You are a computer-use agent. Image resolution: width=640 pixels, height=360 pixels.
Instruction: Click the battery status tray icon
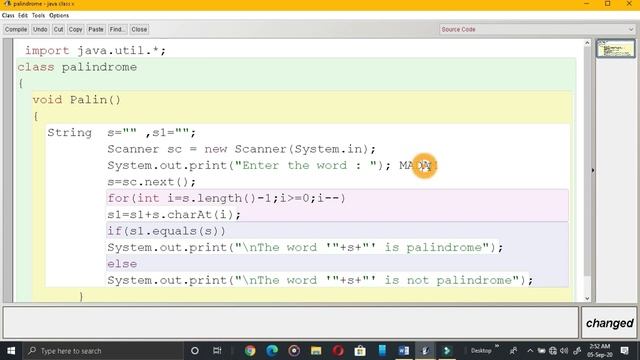click(x=541, y=351)
